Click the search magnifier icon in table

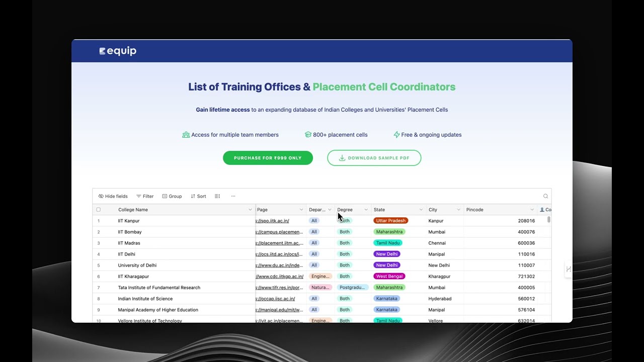(x=545, y=196)
